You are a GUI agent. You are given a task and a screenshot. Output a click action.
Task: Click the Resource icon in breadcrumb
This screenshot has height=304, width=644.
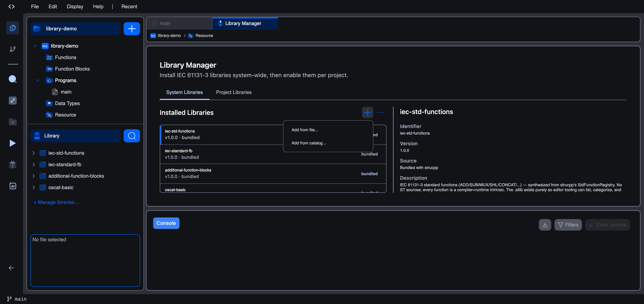[191, 36]
